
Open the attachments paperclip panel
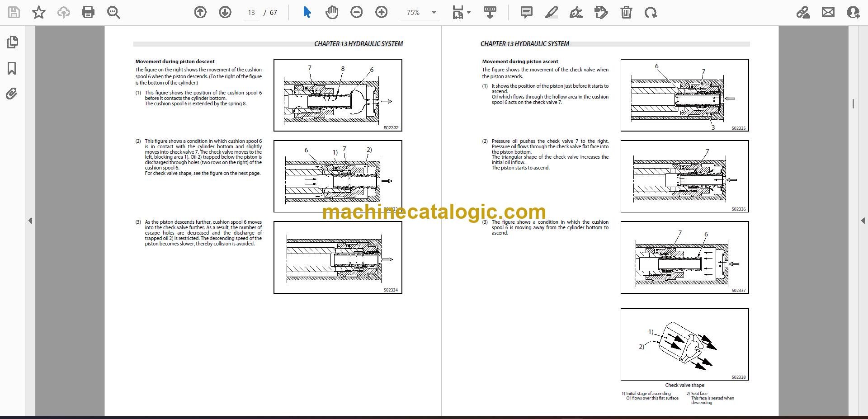pyautogui.click(x=12, y=94)
